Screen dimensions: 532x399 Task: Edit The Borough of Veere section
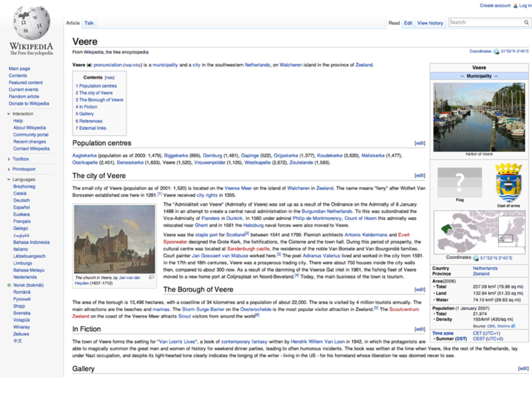pos(420,289)
